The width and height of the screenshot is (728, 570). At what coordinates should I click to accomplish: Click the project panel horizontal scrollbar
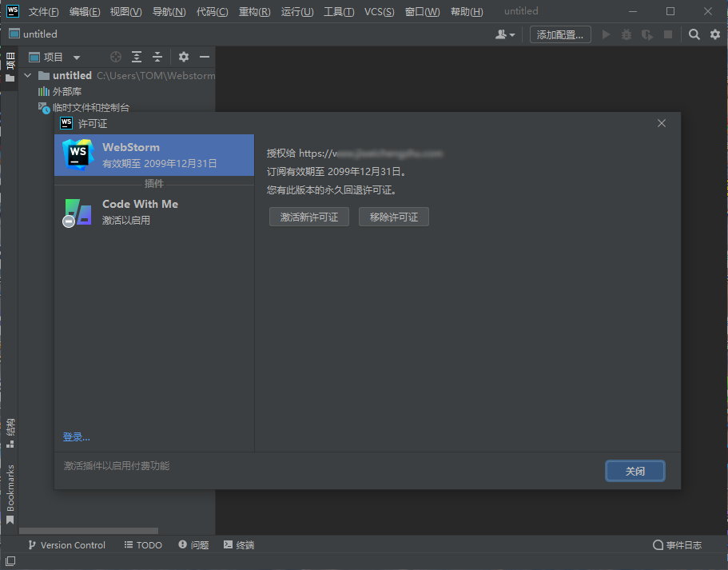pos(88,531)
